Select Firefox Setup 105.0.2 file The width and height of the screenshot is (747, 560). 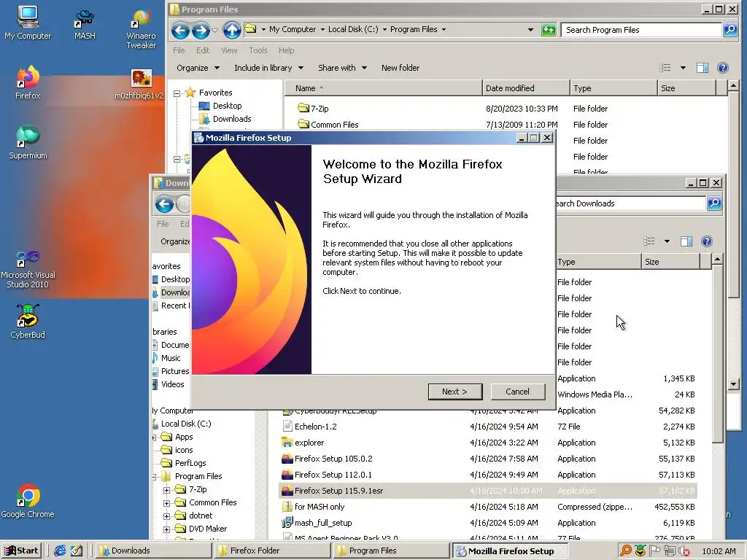point(488,459)
